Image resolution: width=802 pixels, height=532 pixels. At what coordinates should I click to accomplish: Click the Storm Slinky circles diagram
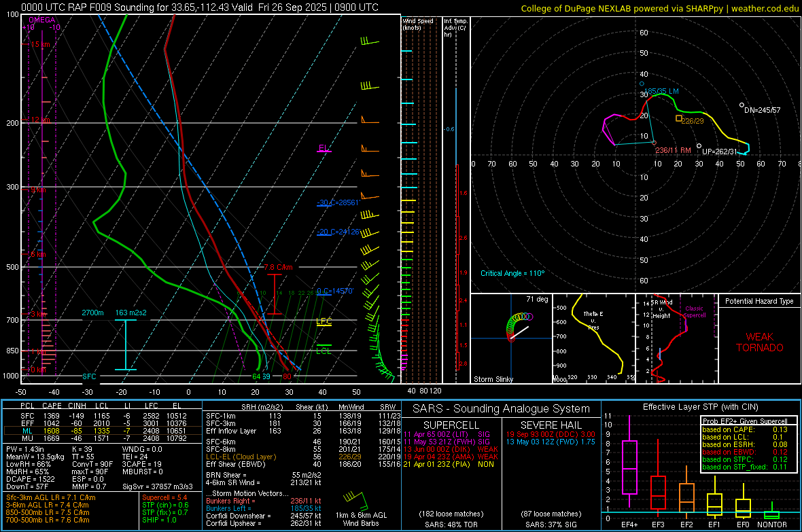(519, 326)
